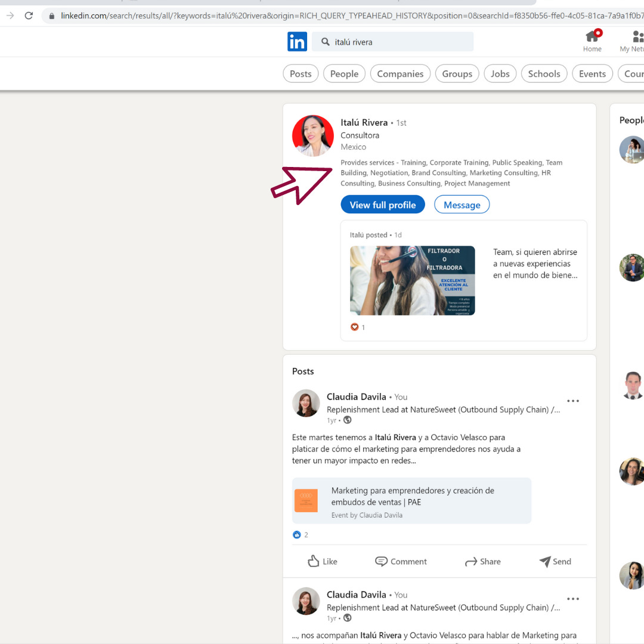
Task: Click the globe visibility icon on the first post
Action: [348, 420]
